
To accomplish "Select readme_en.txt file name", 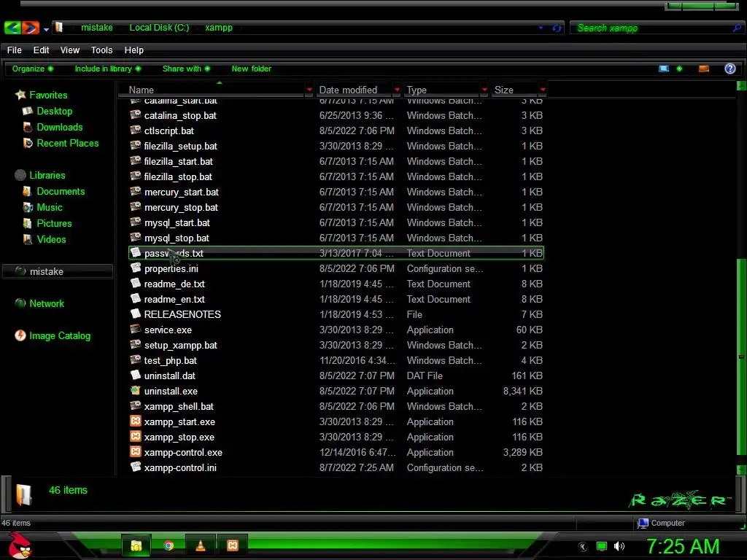I will (174, 300).
